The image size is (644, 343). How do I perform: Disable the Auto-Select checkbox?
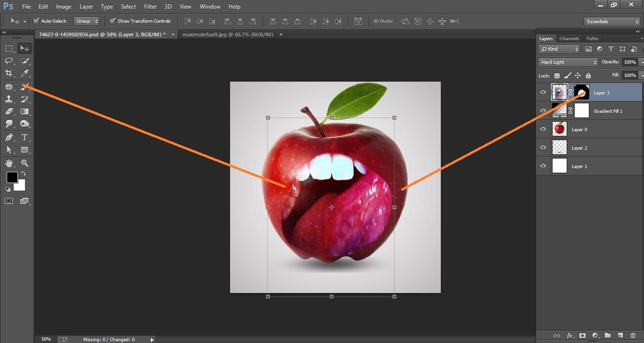36,21
